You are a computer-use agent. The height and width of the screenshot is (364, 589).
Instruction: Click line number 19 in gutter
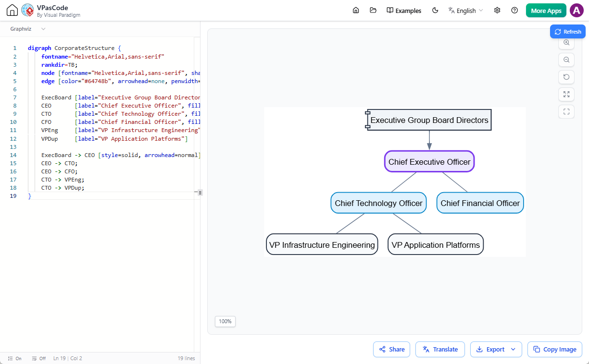13,196
